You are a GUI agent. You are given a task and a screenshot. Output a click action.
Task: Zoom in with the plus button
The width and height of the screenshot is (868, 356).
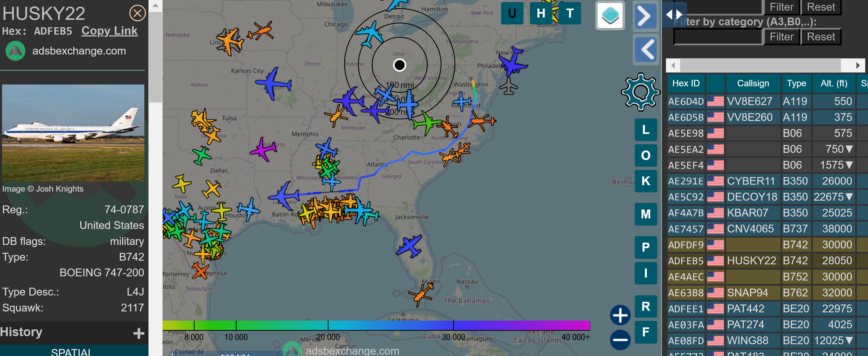point(620,315)
